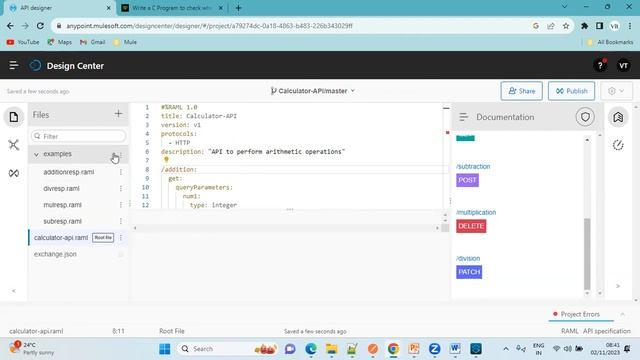Click the DELETE method under /multiplication
Screen dimensions: 640x360
point(471,226)
